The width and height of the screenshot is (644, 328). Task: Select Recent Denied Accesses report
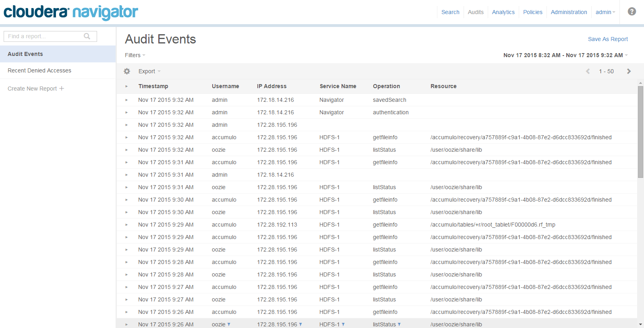(39, 70)
